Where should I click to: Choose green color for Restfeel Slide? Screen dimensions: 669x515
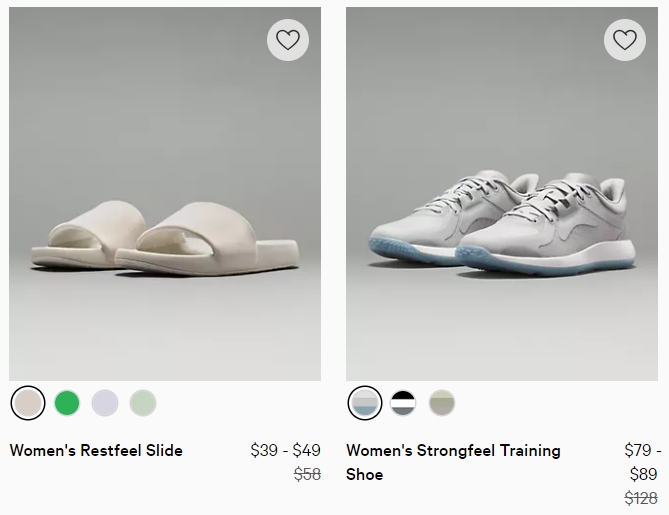coord(67,403)
